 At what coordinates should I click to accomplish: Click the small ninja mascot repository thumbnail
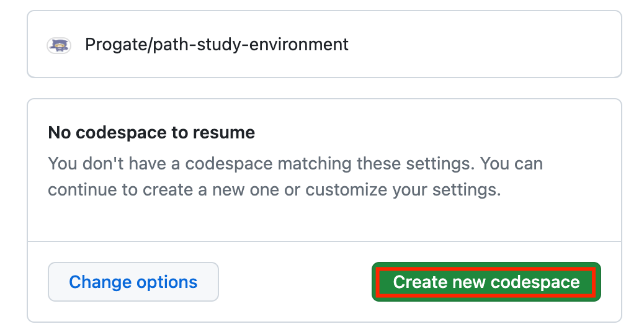(x=60, y=45)
